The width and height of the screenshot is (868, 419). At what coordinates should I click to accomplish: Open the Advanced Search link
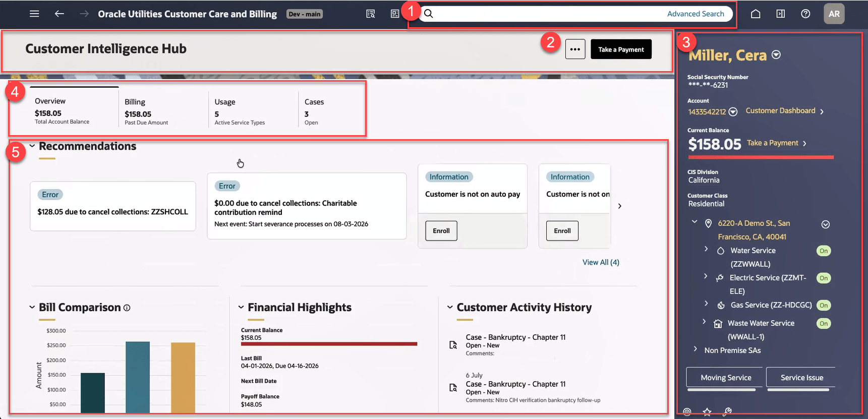(696, 14)
